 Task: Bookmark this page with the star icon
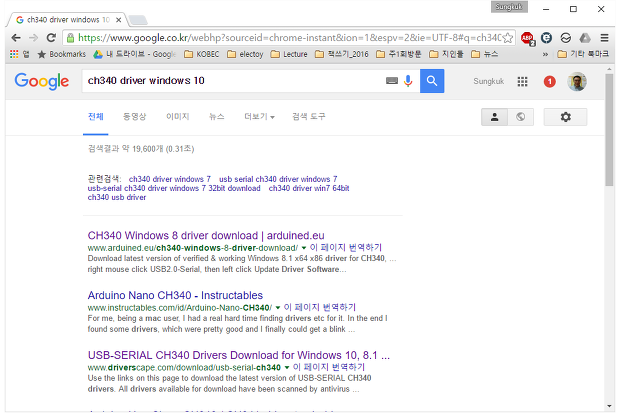click(508, 38)
